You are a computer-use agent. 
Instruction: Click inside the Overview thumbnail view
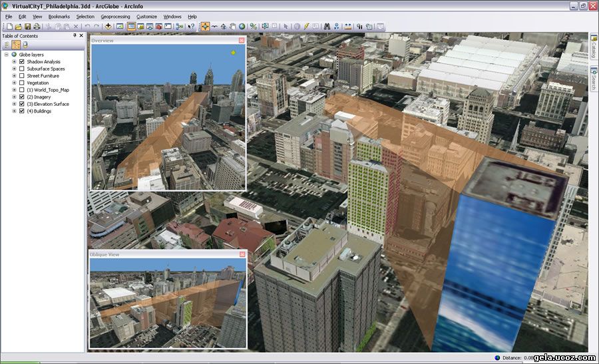168,116
